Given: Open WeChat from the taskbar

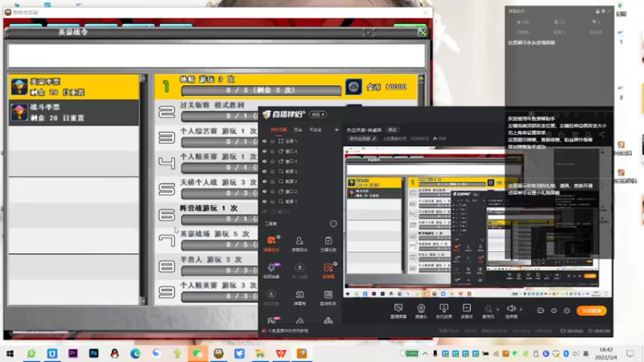Looking at the screenshot, I should point(197,353).
